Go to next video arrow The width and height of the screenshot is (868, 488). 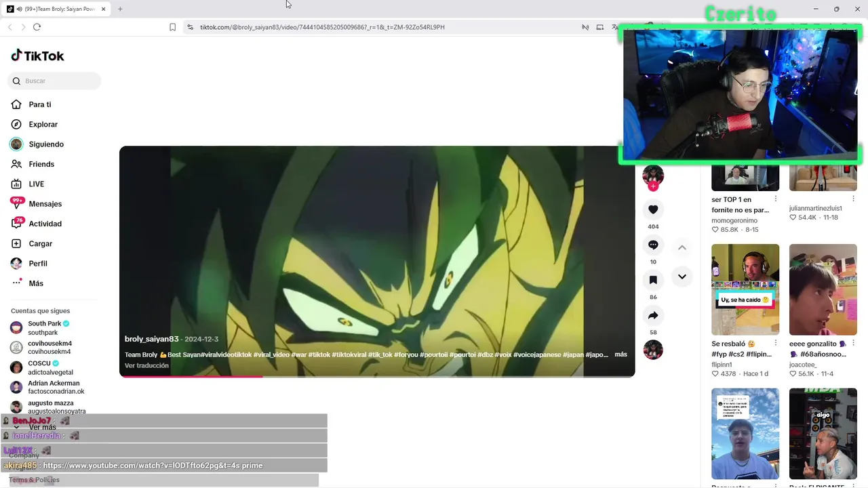coord(682,277)
